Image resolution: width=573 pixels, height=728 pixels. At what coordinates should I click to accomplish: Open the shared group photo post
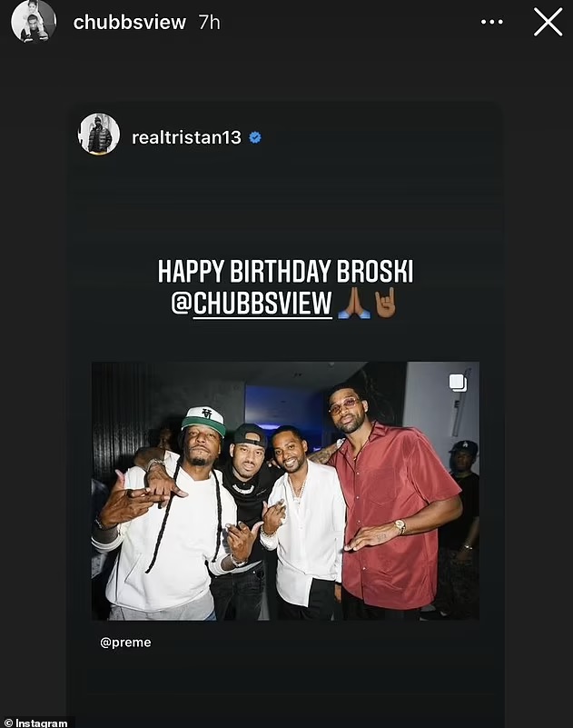285,491
